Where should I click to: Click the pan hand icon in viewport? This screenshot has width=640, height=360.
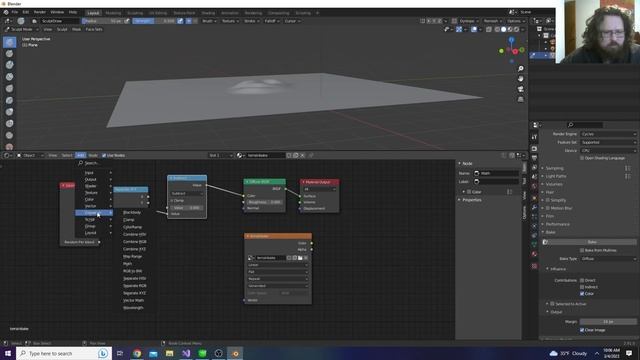point(520,78)
